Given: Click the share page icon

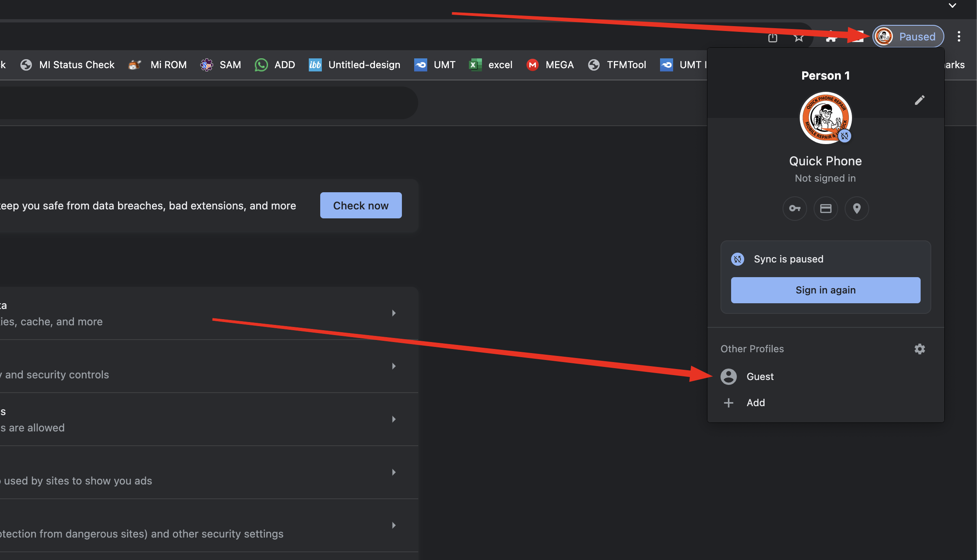Looking at the screenshot, I should click(x=772, y=38).
